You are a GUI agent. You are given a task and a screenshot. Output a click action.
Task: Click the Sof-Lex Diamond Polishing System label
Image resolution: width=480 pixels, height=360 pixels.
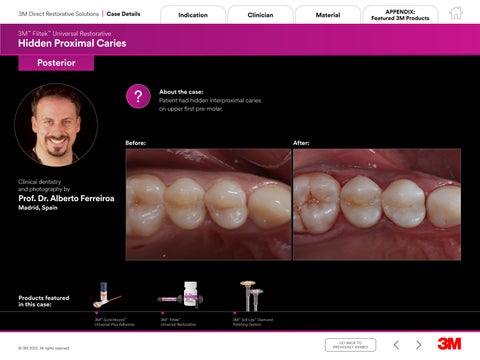coord(253,322)
